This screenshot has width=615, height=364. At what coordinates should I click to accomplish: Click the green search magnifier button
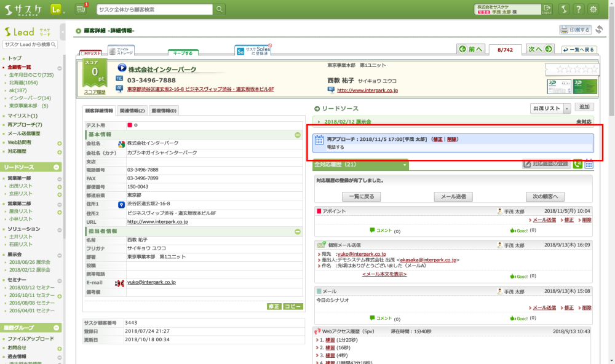click(220, 9)
